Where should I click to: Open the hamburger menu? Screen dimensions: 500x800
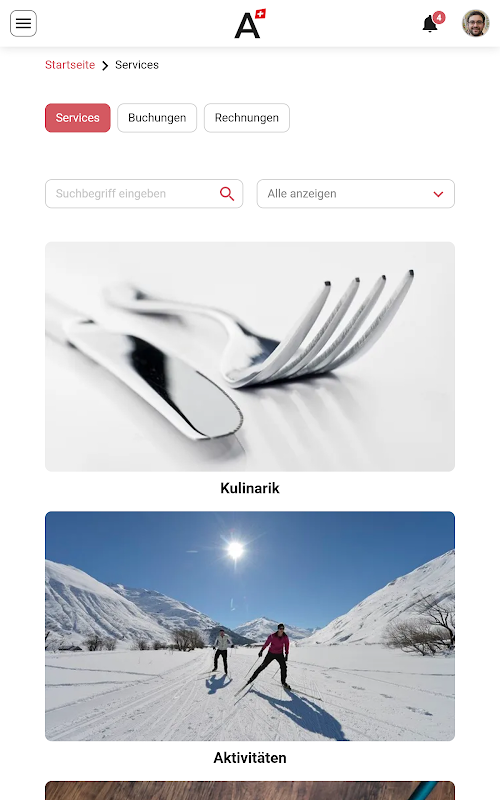[x=23, y=23]
